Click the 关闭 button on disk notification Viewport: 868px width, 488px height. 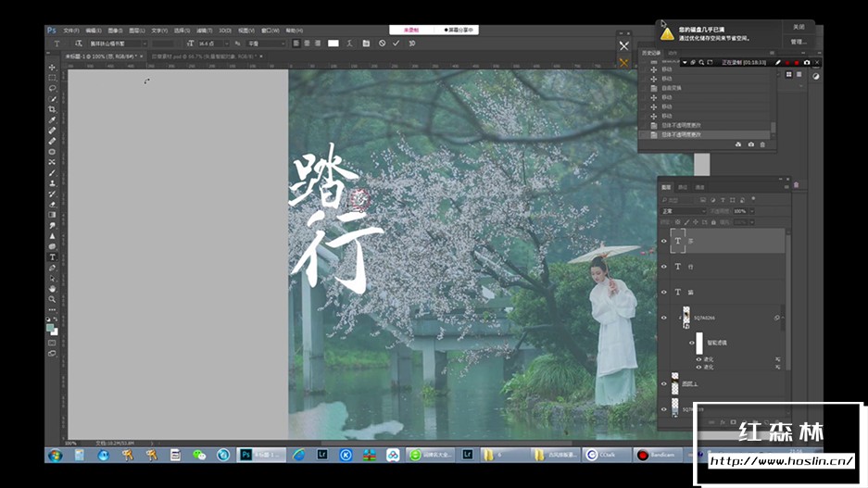coord(798,27)
